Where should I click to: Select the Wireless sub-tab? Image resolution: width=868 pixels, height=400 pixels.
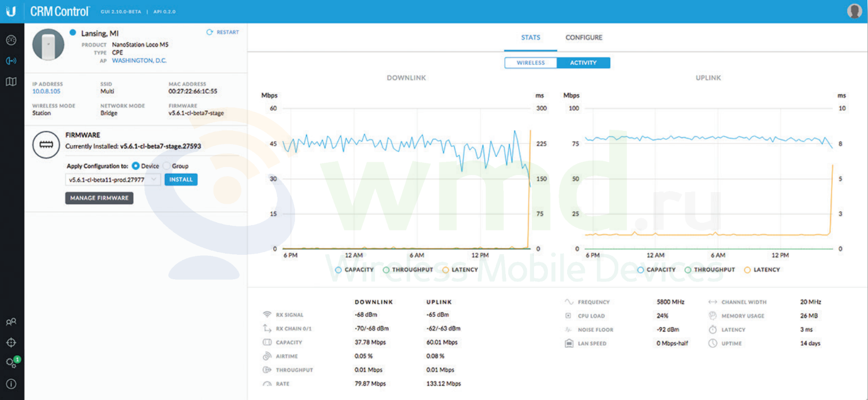tap(531, 63)
